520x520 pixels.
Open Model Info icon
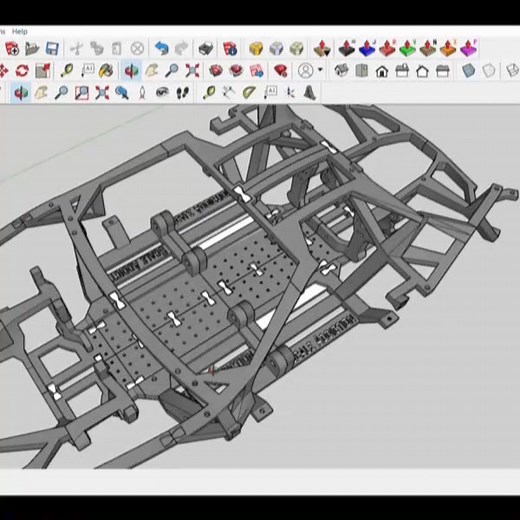230,49
